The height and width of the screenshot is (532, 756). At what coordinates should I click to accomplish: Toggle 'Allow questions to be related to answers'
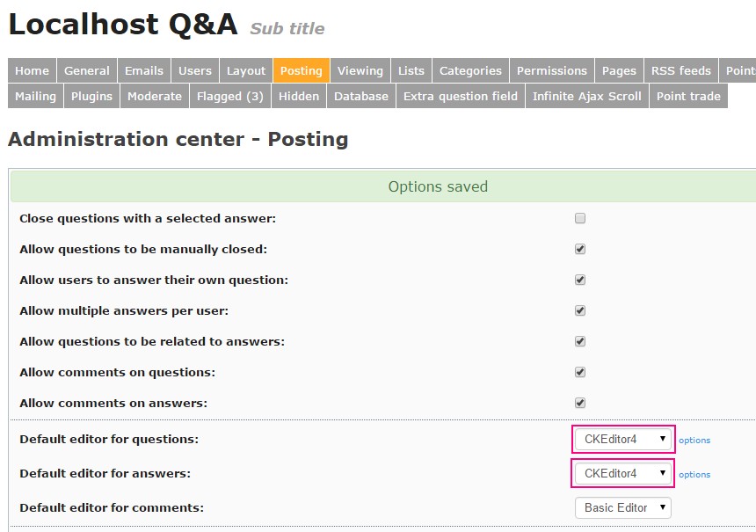coord(580,341)
